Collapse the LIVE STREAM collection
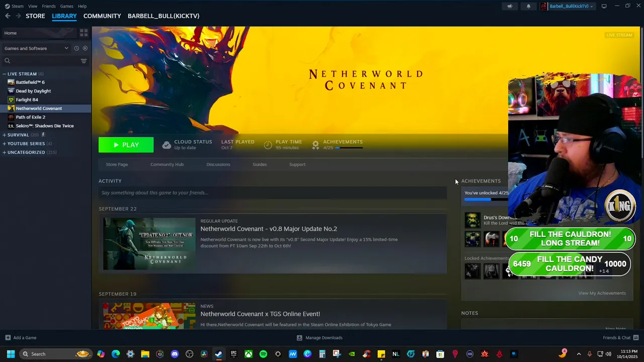The image size is (644, 362). 4,74
